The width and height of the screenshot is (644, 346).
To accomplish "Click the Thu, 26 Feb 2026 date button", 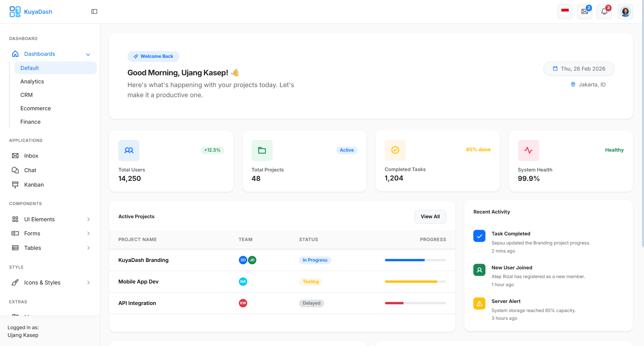I will coord(579,69).
